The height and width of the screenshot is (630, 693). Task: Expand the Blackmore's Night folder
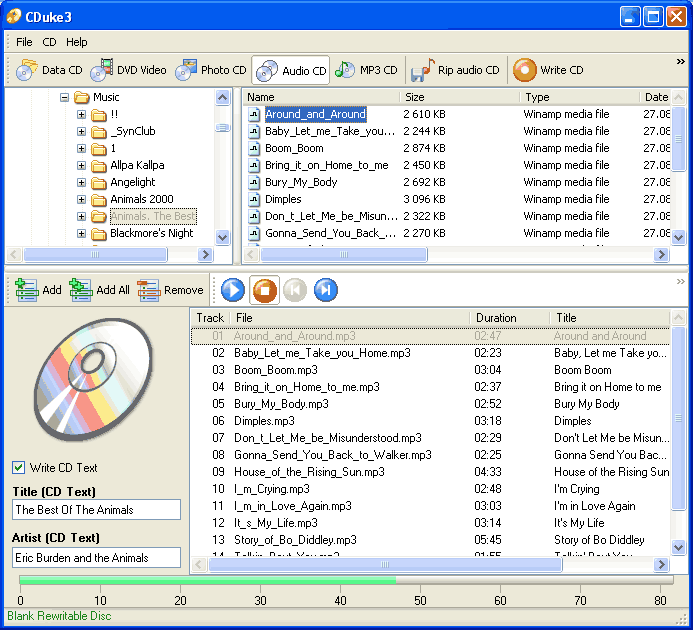81,233
